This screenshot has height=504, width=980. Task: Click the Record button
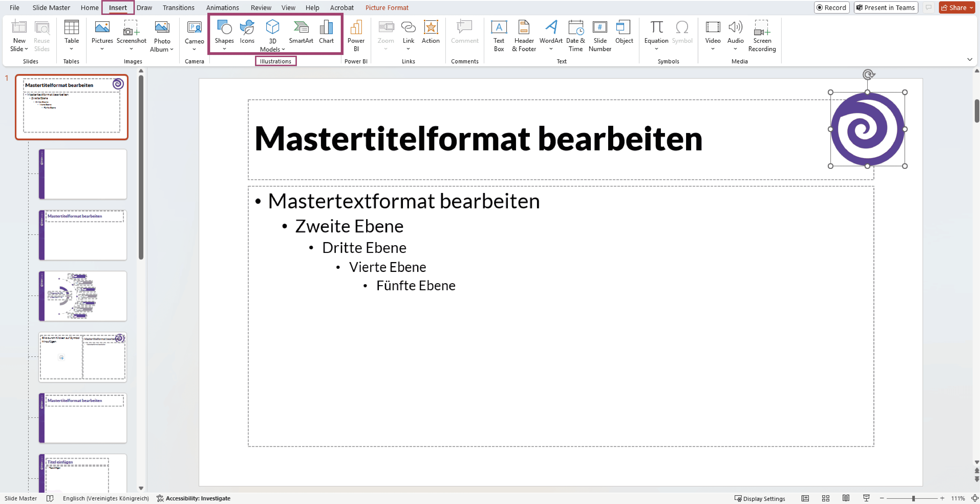[x=831, y=8]
